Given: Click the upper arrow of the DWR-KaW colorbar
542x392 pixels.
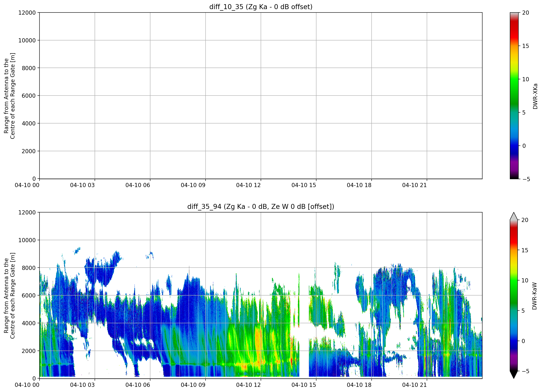Looking at the screenshot, I should tap(514, 216).
